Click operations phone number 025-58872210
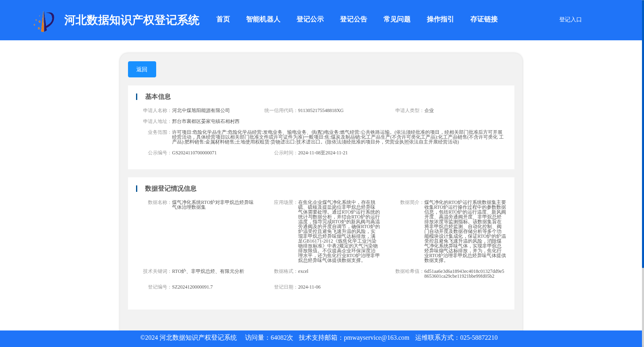The height and width of the screenshot is (347, 644). [479, 338]
